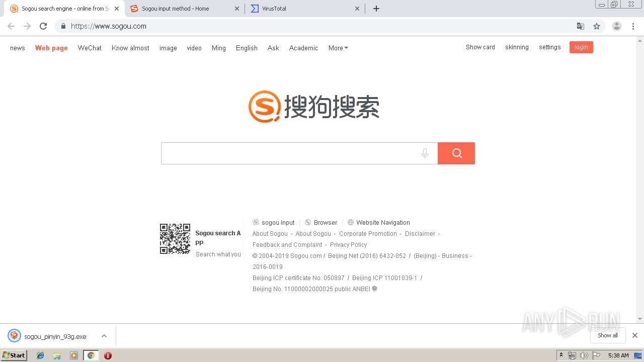Go back with the browser back arrow

[11, 26]
